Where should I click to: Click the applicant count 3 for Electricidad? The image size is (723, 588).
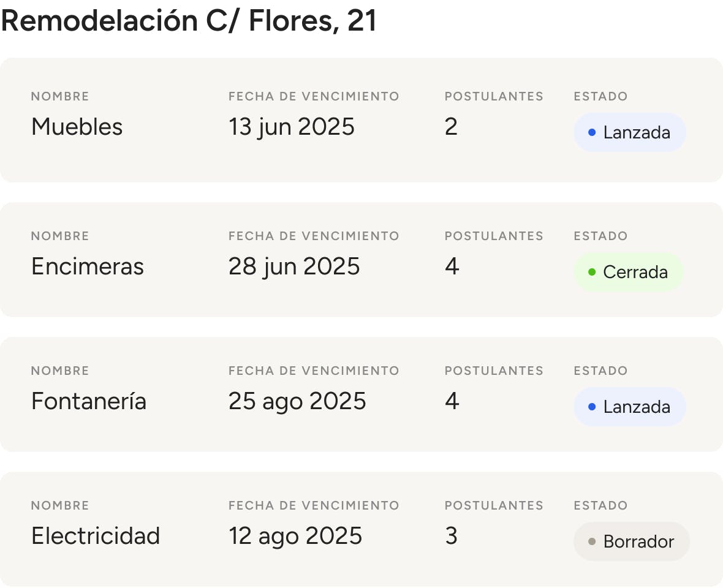tap(451, 536)
